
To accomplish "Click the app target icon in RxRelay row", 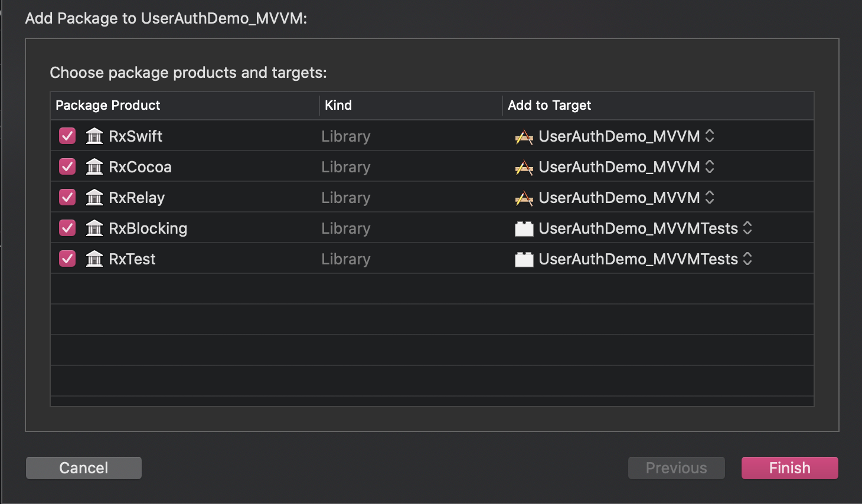I will tap(524, 198).
